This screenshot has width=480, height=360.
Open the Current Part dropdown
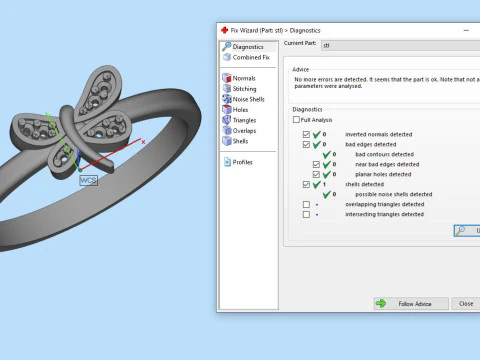click(400, 45)
